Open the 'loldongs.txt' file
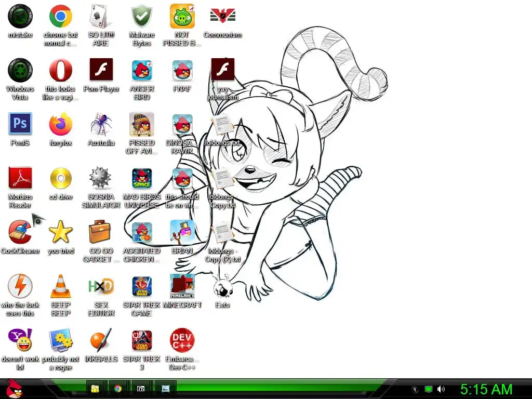This screenshot has width=532, height=399. click(x=222, y=125)
